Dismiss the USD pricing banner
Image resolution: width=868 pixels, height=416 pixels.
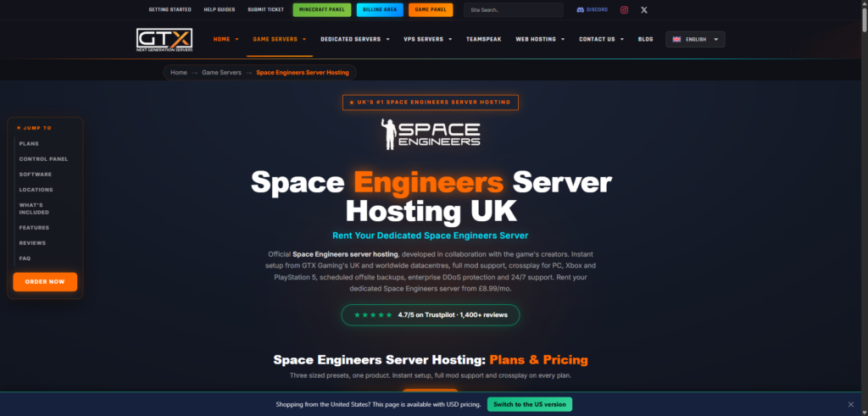click(x=851, y=404)
